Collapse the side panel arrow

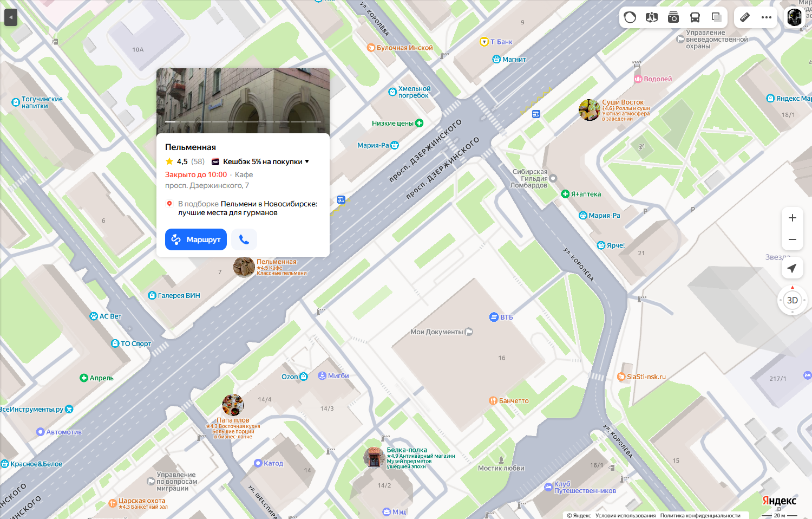(11, 17)
